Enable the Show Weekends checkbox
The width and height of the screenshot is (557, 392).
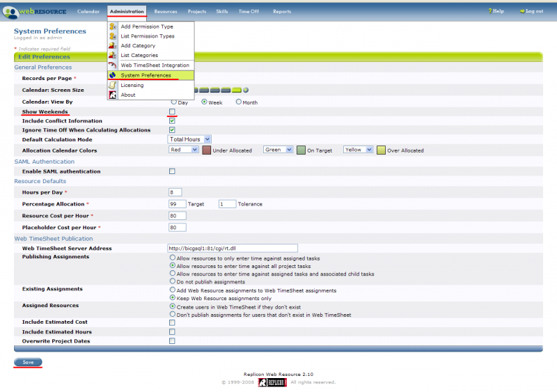coord(172,111)
